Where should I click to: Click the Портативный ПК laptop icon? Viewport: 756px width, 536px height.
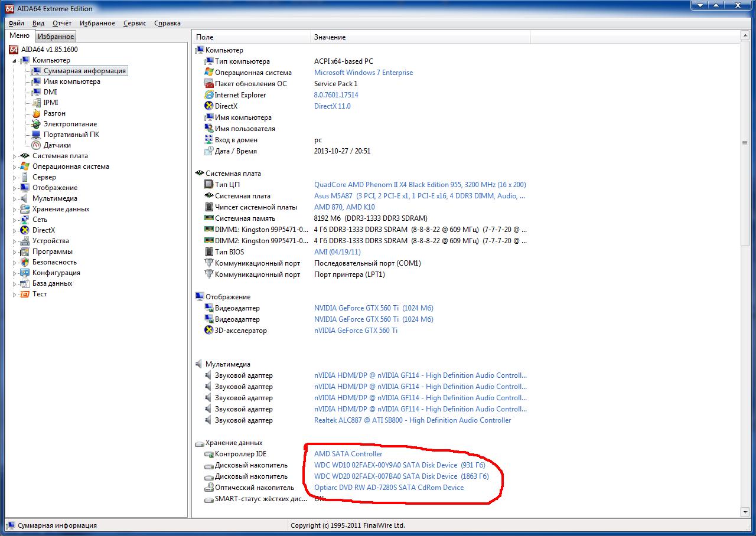36,135
